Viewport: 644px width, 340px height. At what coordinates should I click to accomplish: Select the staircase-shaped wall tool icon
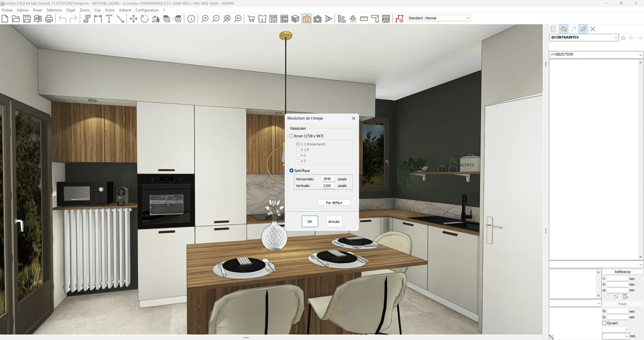point(86,19)
